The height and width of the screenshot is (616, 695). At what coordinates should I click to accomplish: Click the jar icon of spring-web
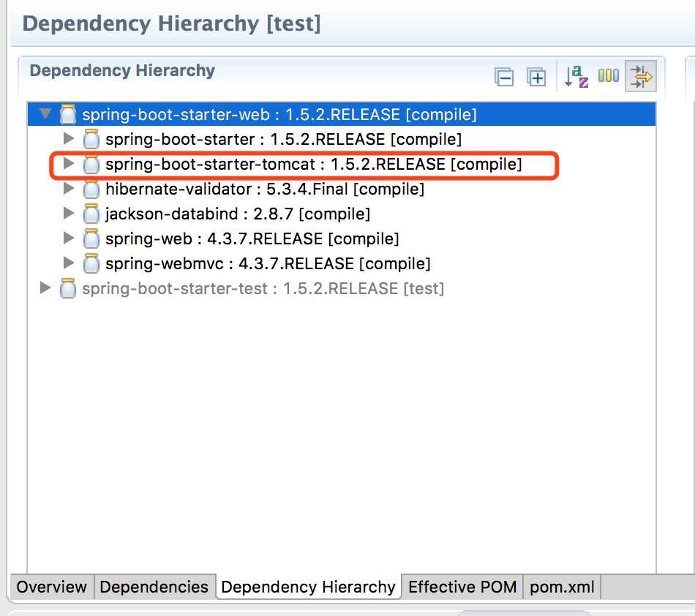(x=91, y=238)
